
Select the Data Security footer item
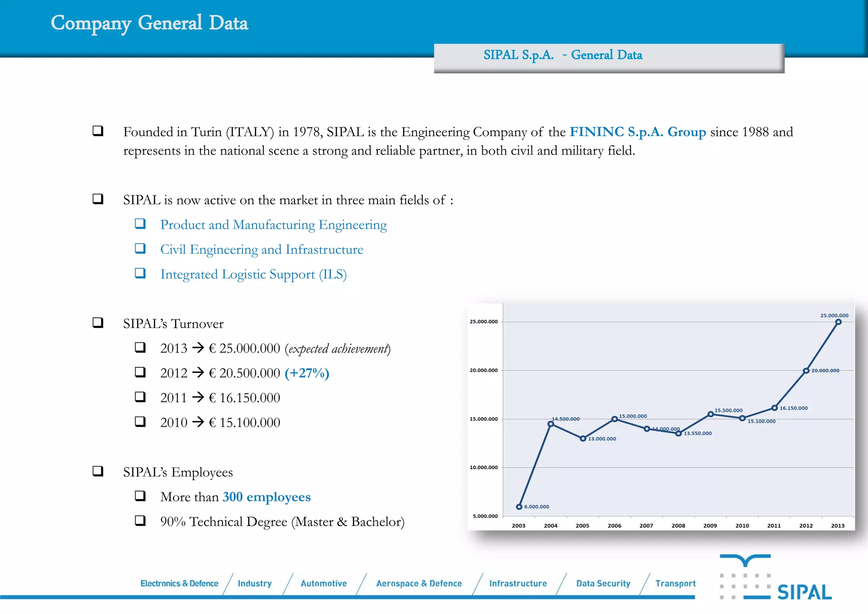[603, 583]
